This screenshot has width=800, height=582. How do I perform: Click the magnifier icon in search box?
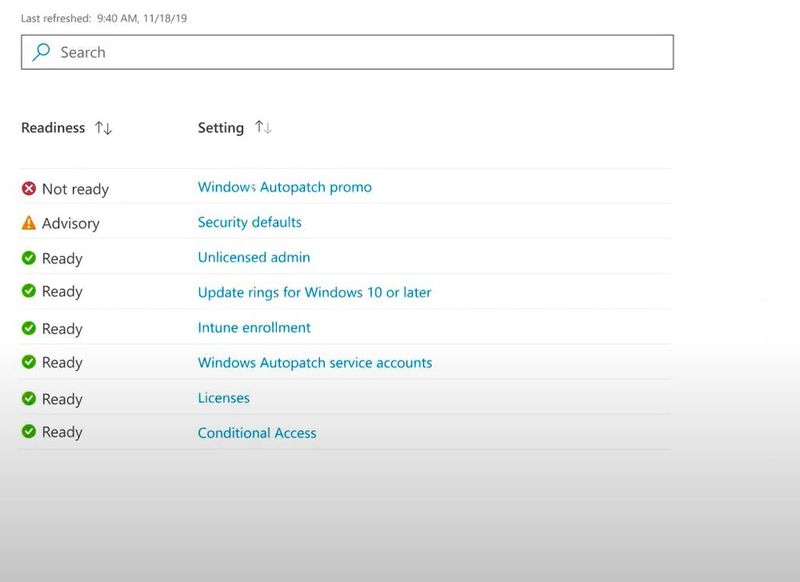pyautogui.click(x=41, y=52)
